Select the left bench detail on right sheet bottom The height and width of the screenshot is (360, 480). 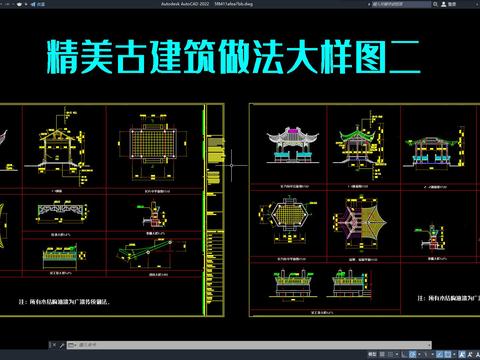(x=293, y=285)
